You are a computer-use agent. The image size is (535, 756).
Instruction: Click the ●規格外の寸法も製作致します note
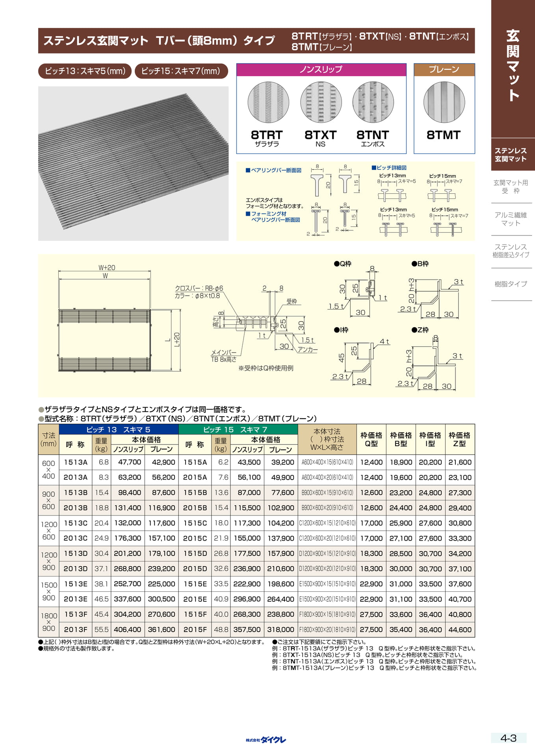click(x=76, y=649)
